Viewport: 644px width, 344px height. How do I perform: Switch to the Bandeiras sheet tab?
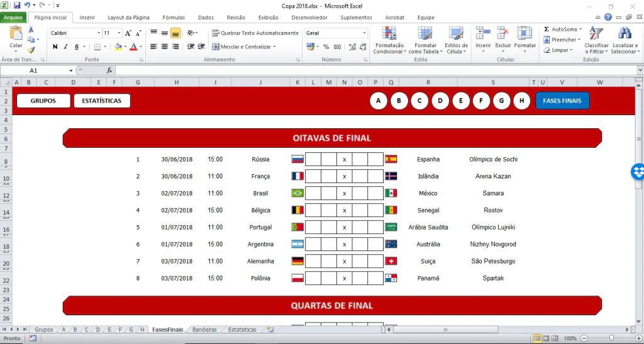pyautogui.click(x=204, y=330)
